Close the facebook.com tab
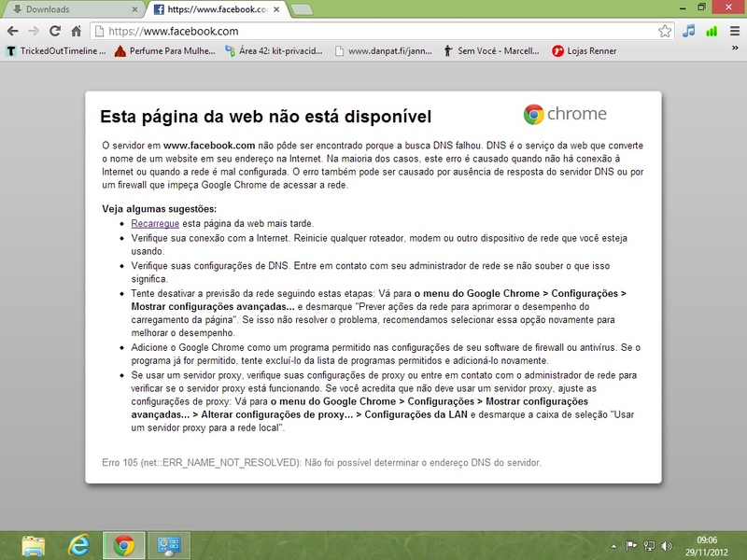 (x=276, y=9)
